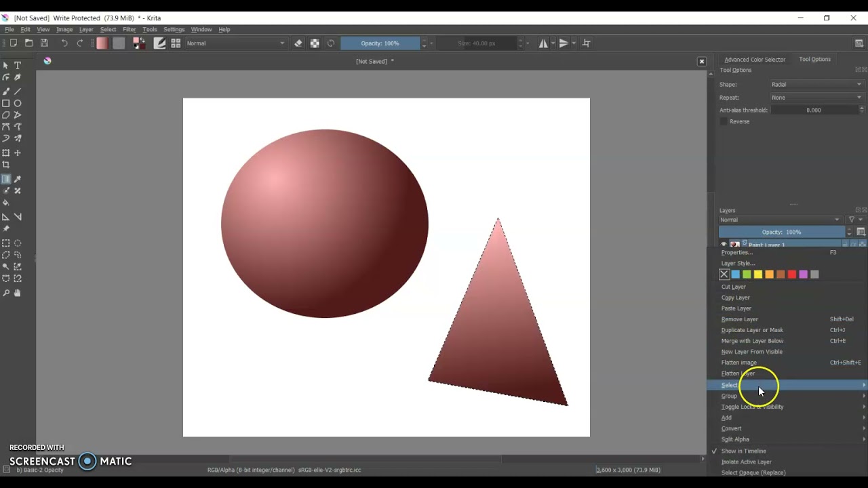
Task: Select the Move tool
Action: [18, 153]
